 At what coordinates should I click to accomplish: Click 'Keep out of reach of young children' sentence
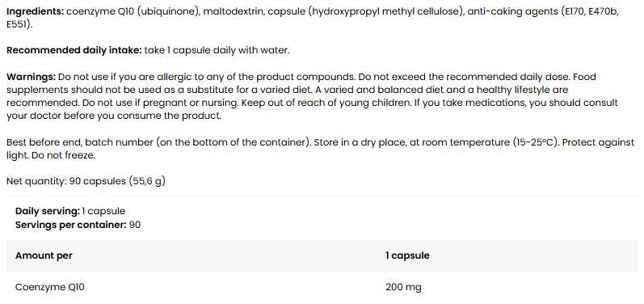(x=326, y=103)
